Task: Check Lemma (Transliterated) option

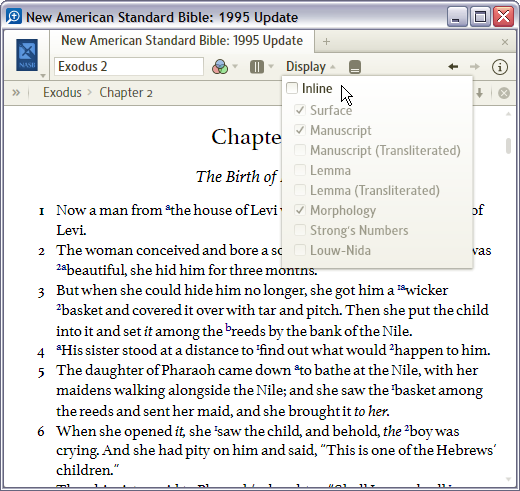Action: coord(300,190)
